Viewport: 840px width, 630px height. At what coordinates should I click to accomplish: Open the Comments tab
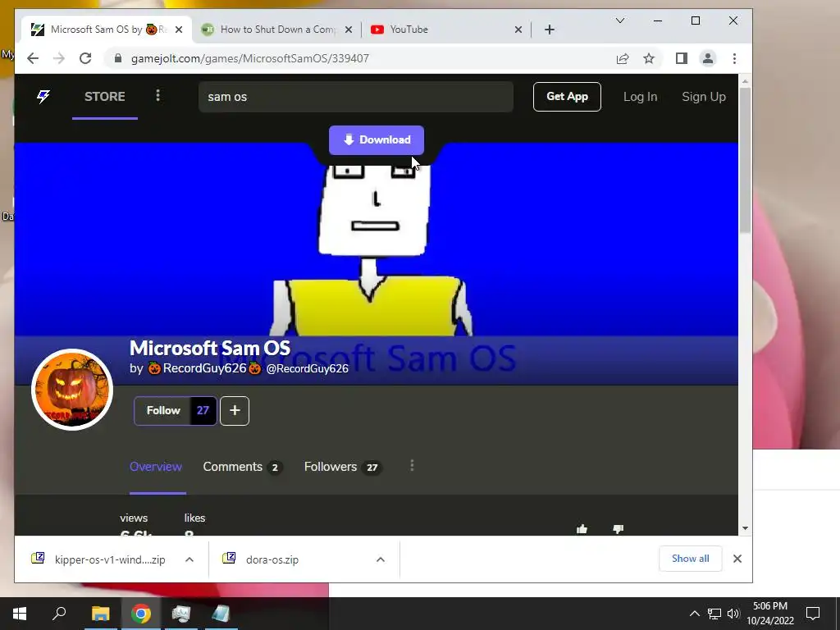tap(243, 467)
